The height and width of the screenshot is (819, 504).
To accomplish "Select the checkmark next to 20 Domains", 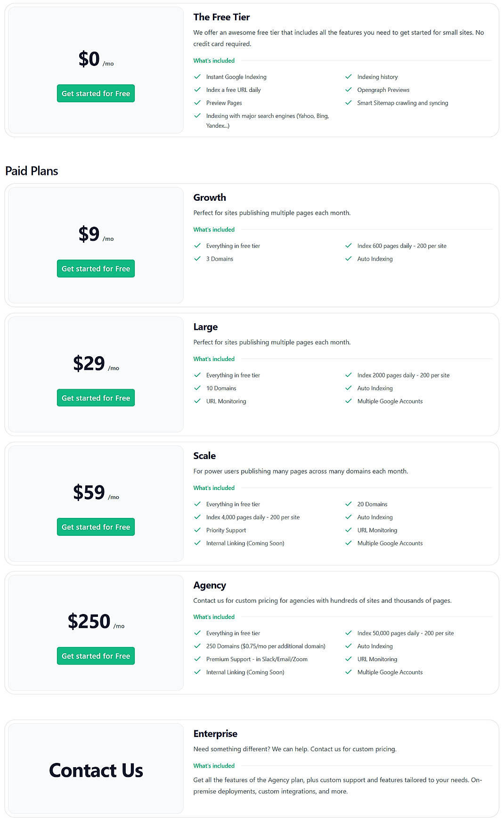I will pyautogui.click(x=349, y=504).
